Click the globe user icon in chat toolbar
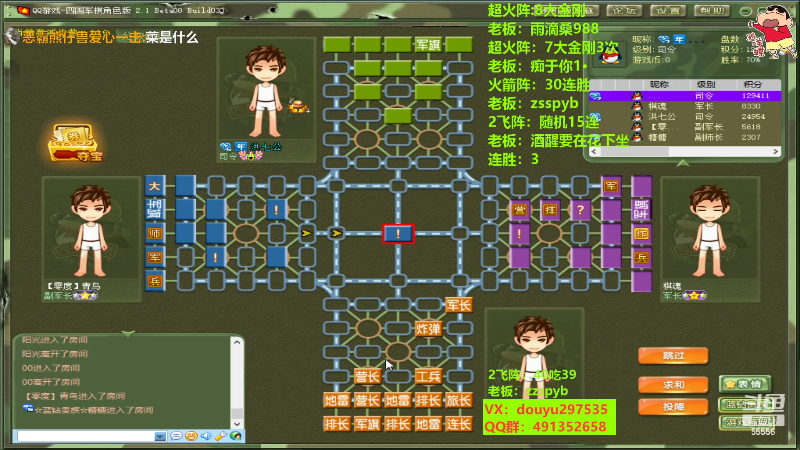Screen dimensions: 800x450 click(x=236, y=436)
